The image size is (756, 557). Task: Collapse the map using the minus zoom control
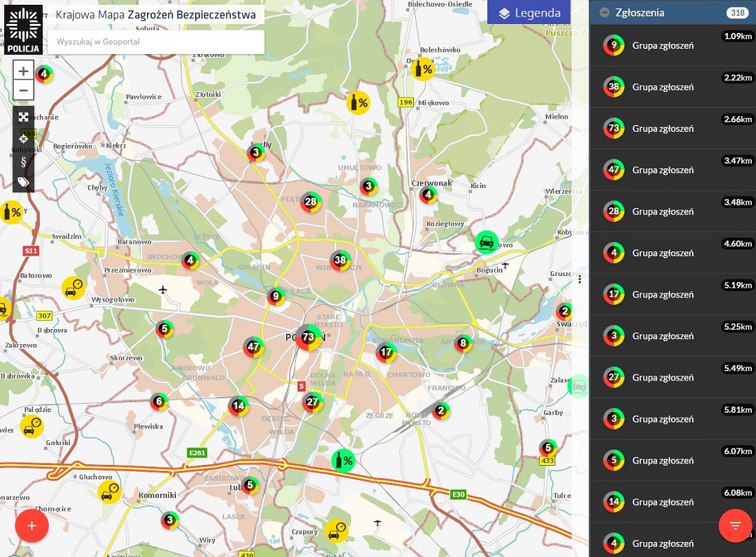23,89
